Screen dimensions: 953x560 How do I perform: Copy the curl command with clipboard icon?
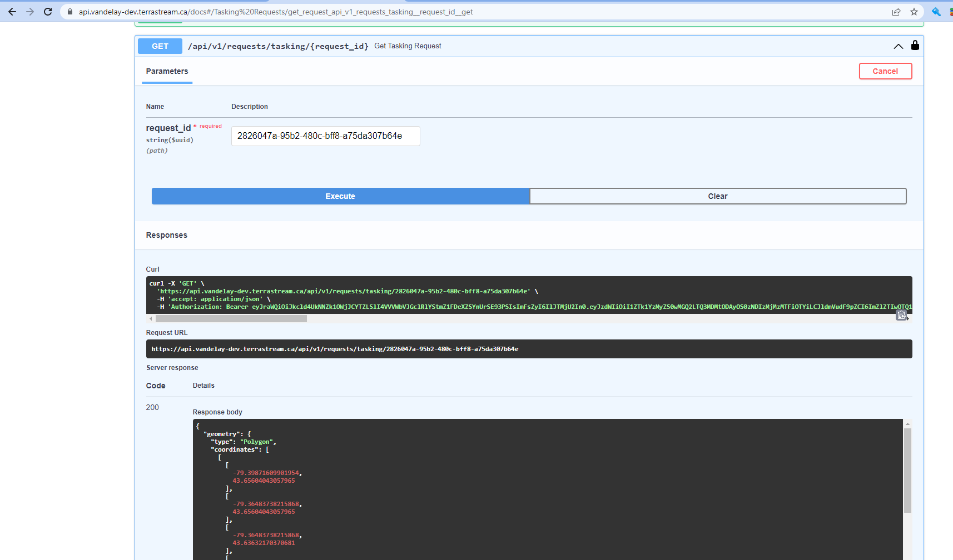click(901, 316)
